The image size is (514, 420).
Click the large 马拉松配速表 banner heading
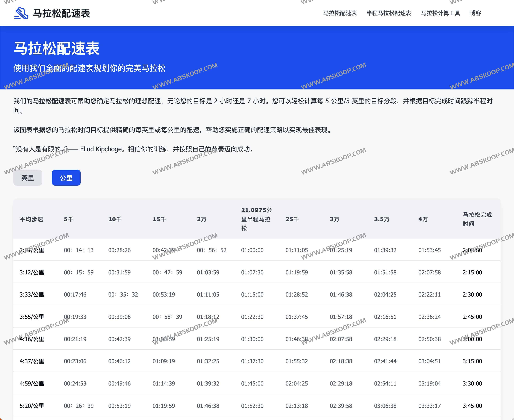pos(57,48)
